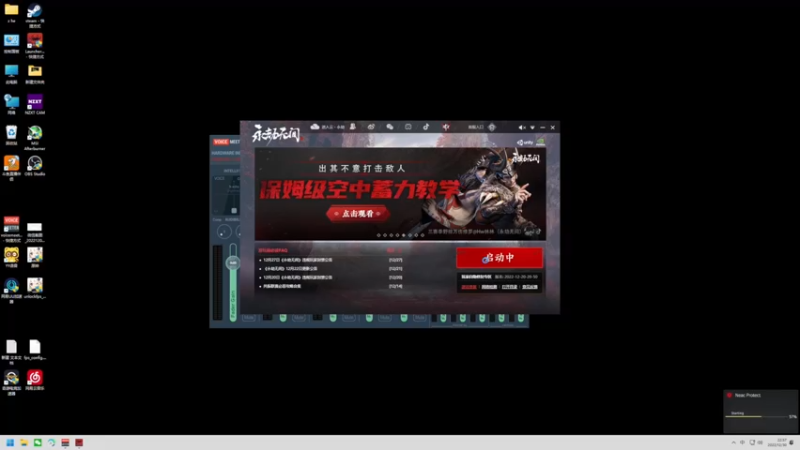Open the fourth news announcement row
The height and width of the screenshot is (450, 800).
[x=331, y=286]
